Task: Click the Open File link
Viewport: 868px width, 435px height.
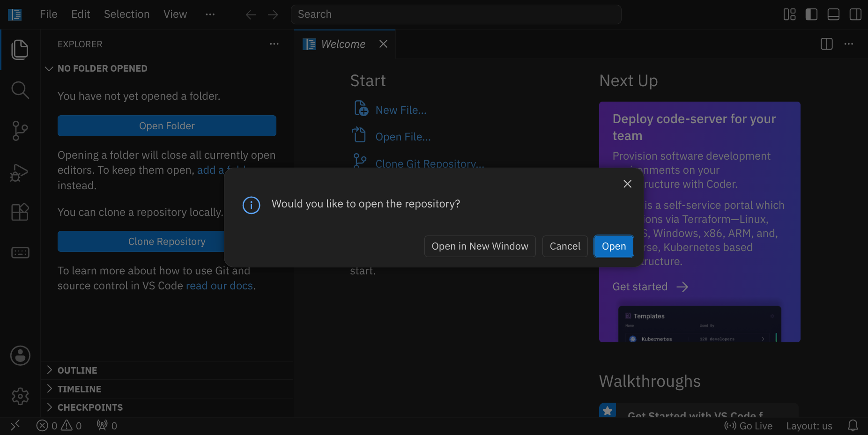Action: coord(403,137)
